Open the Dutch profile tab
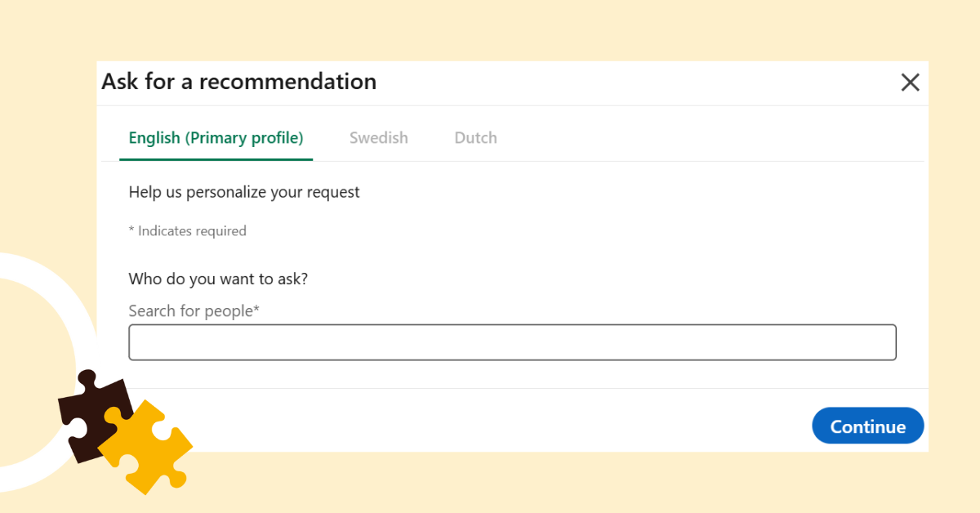This screenshot has width=980, height=513. pos(475,138)
